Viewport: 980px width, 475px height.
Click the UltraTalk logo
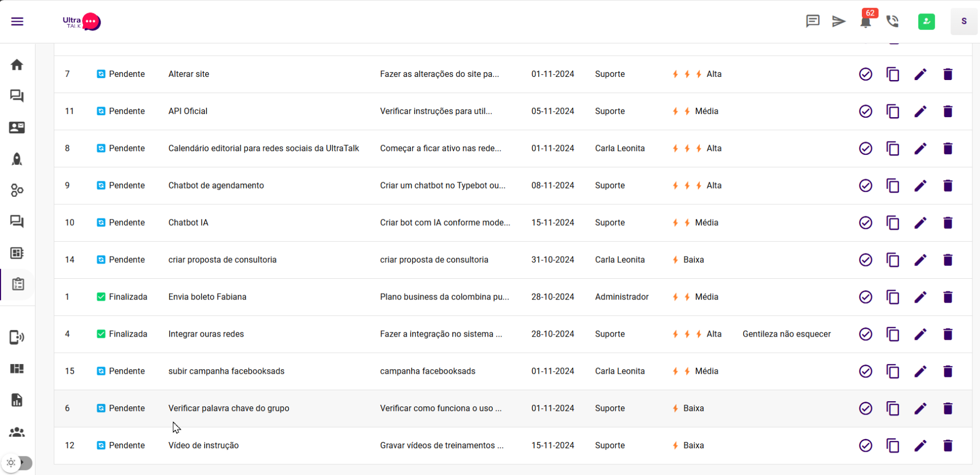81,22
